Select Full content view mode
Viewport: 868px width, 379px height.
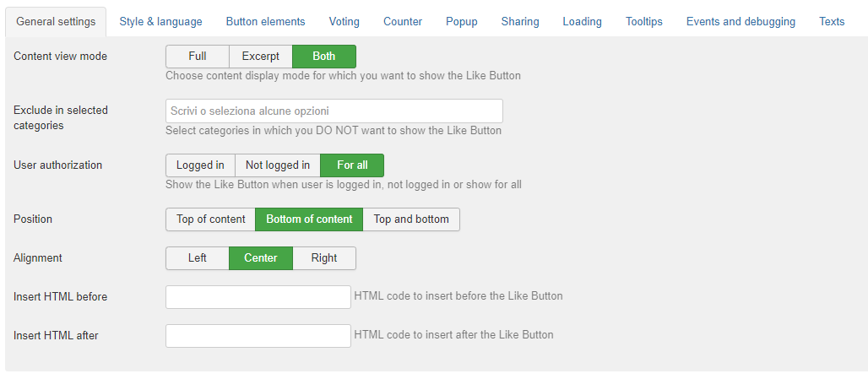click(197, 57)
